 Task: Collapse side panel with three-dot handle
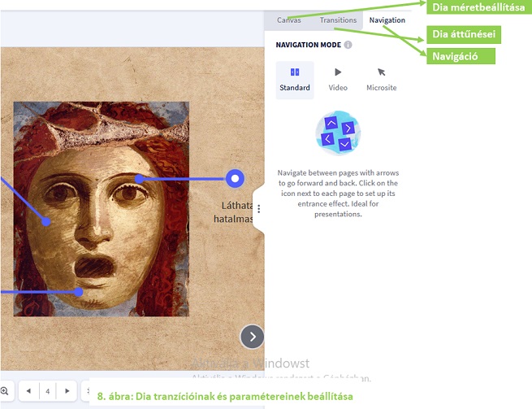pos(259,209)
